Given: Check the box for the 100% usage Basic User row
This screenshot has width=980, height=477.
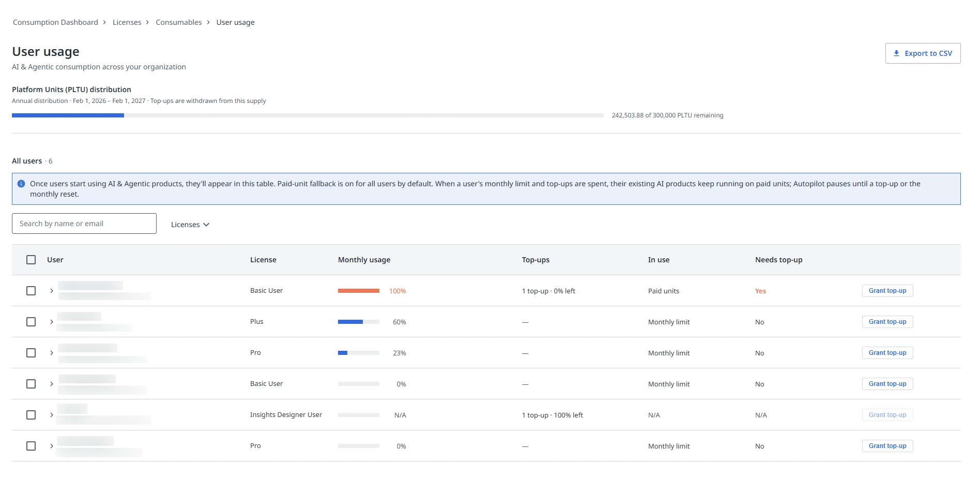Looking at the screenshot, I should pos(31,291).
